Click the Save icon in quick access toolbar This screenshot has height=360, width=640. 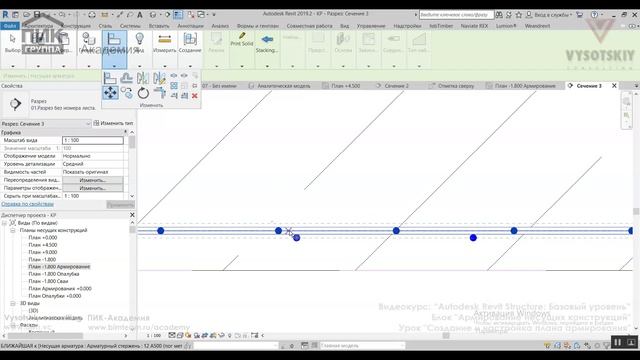(x=37, y=15)
